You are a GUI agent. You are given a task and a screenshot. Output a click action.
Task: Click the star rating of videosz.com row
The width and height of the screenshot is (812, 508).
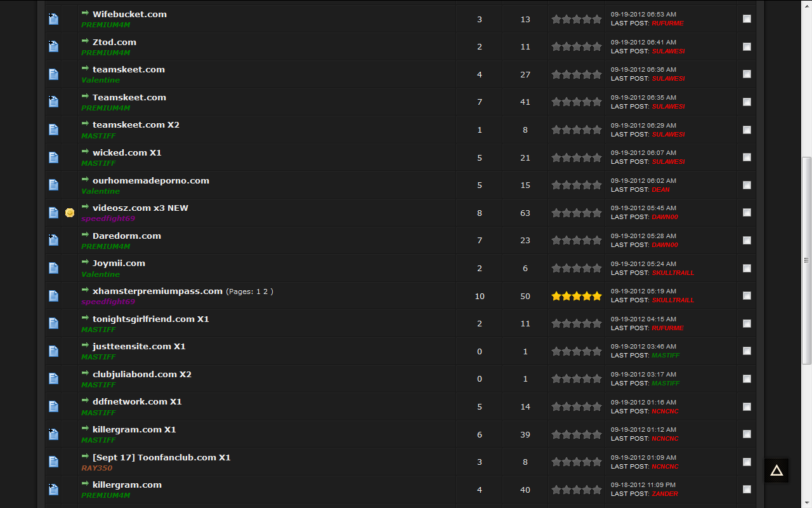pos(577,213)
